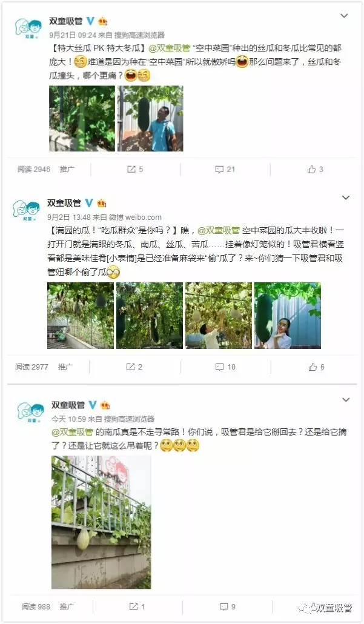
Task: Click 推广 promote on the first post
Action: [x=67, y=169]
